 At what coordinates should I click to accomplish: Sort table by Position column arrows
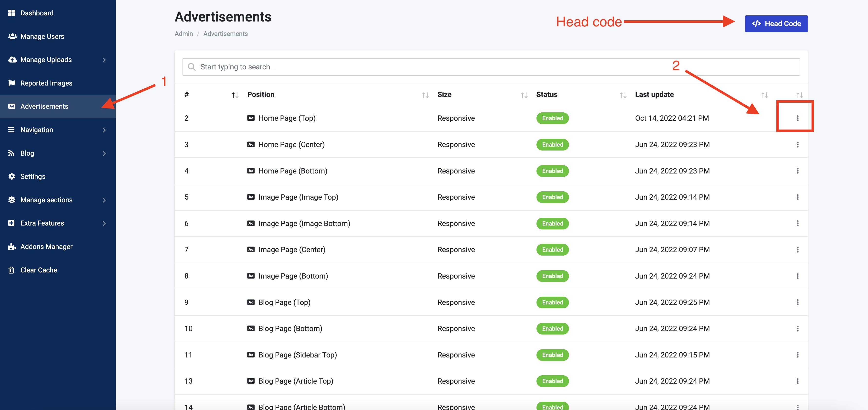click(425, 95)
